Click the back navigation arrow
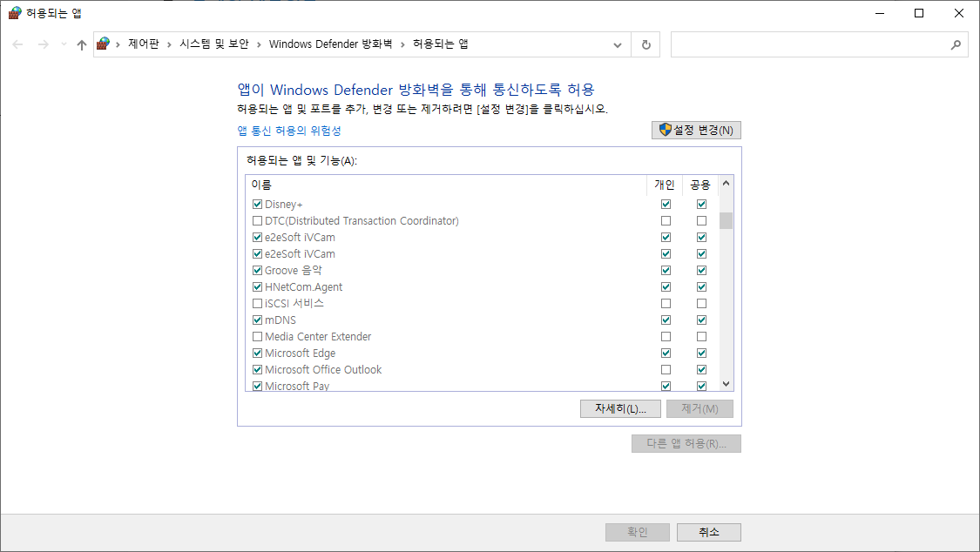This screenshot has height=552, width=980. pos(17,44)
